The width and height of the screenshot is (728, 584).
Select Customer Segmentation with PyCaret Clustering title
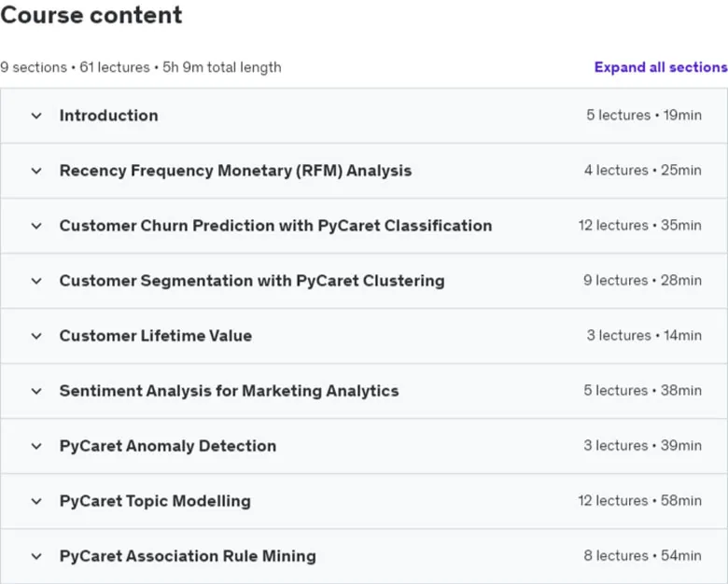click(252, 281)
